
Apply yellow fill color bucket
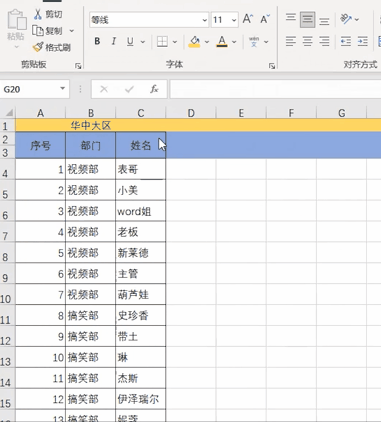(194, 42)
